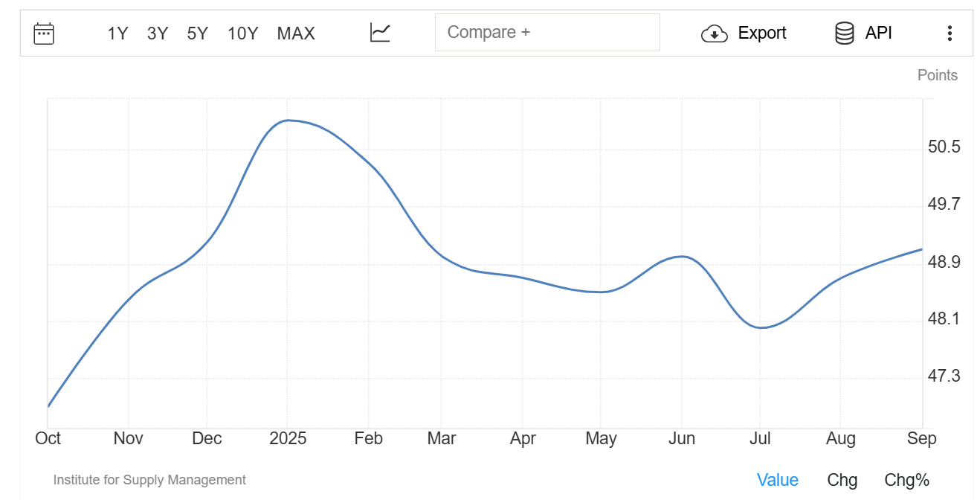980x500 pixels.
Task: Select the 5Y time range
Action: (x=197, y=33)
